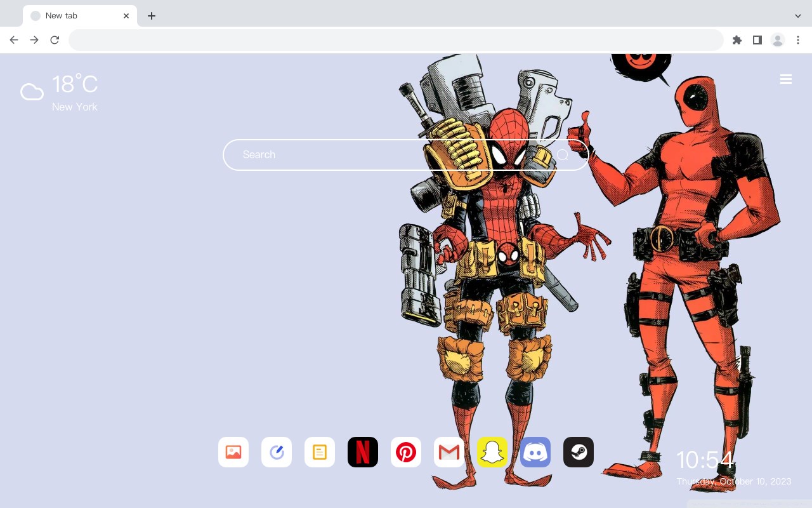The image size is (812, 508).
Task: Click the 10:54 clock display
Action: coord(705,460)
